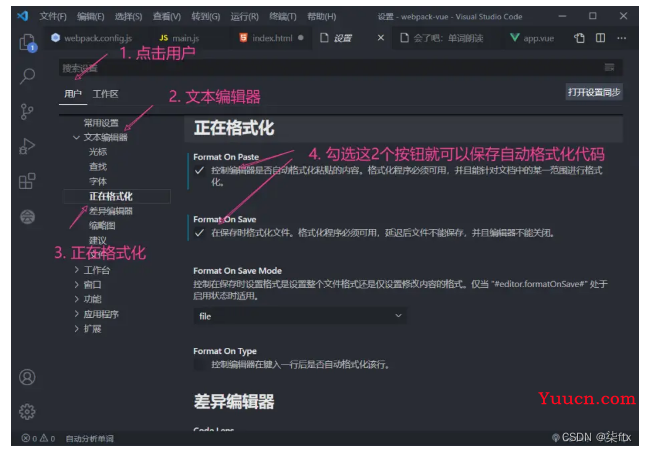Screen dimensions: 648x453
Task: Select 建议 in the settings tree
Action: 98,240
